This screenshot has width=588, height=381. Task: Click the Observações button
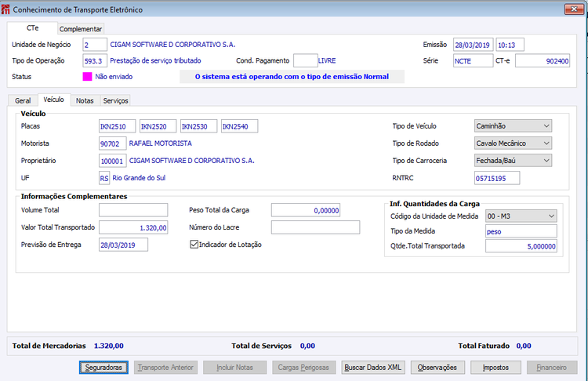tap(437, 368)
